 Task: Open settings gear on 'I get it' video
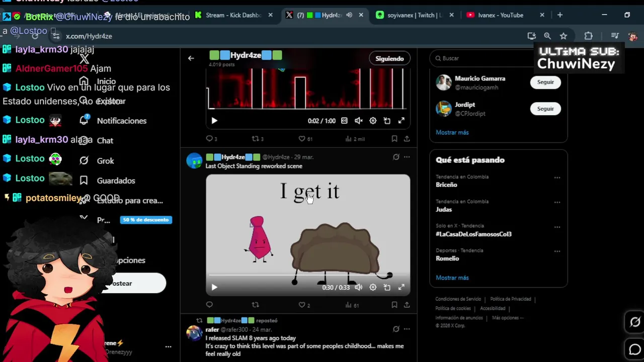point(373,287)
